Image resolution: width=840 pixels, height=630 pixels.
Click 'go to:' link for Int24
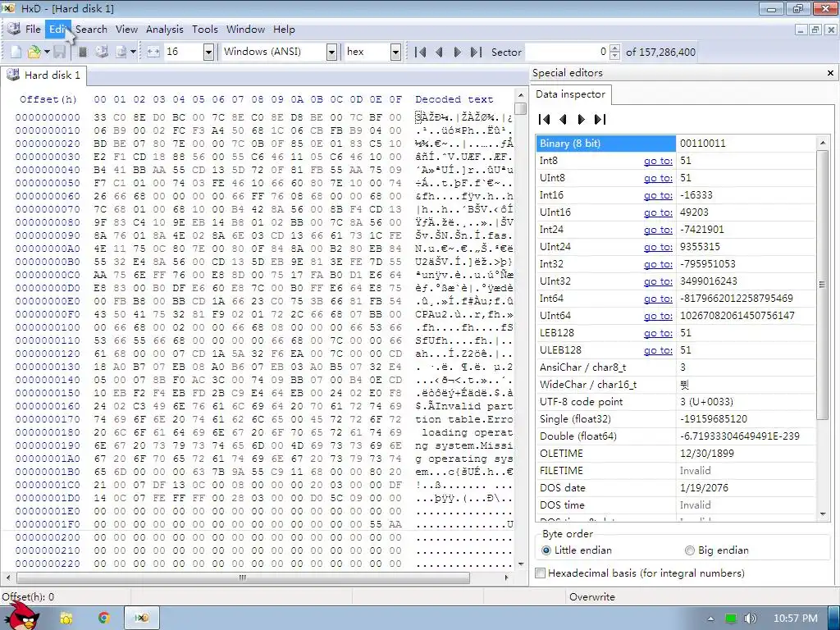click(x=658, y=230)
